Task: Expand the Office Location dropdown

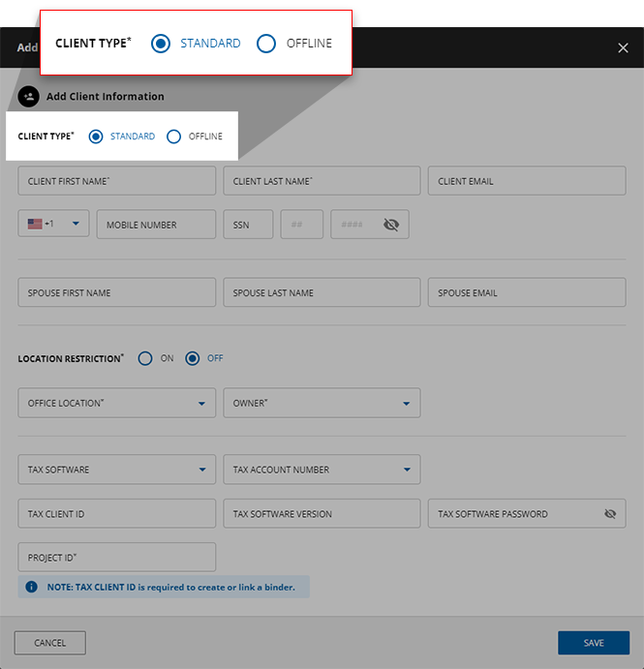Action: pyautogui.click(x=201, y=404)
